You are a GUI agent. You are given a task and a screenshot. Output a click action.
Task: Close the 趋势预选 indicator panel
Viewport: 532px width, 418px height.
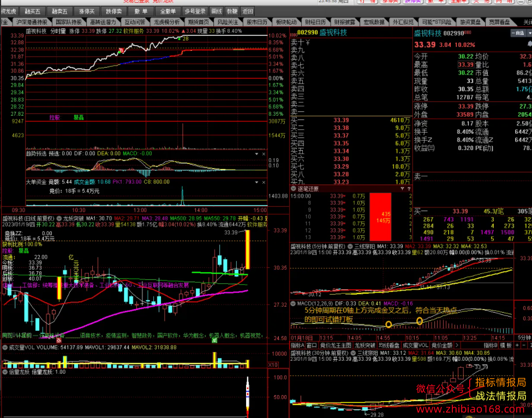pos(264,154)
